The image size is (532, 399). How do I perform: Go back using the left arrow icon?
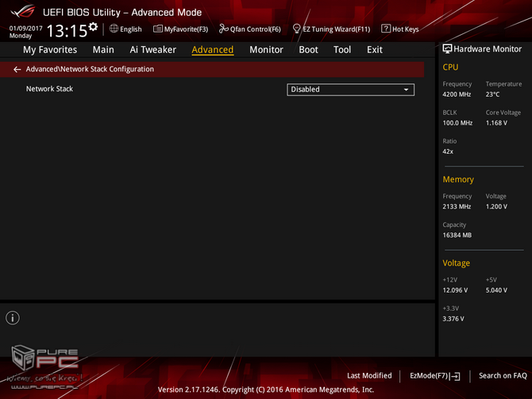17,70
